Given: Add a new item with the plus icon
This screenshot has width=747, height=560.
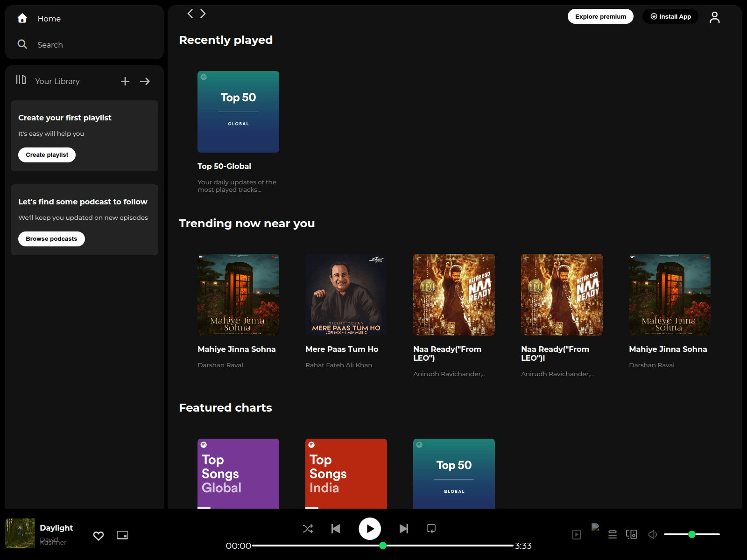Looking at the screenshot, I should [125, 81].
